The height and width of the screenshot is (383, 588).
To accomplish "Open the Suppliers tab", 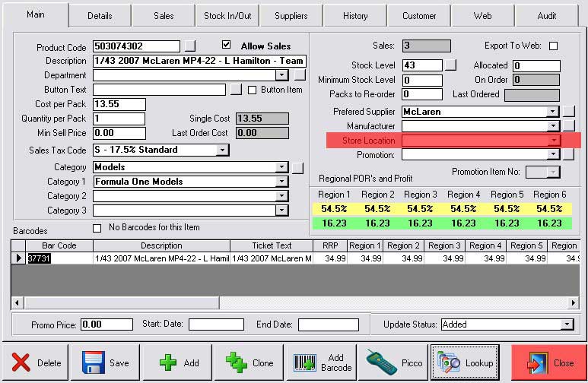I will [x=291, y=15].
